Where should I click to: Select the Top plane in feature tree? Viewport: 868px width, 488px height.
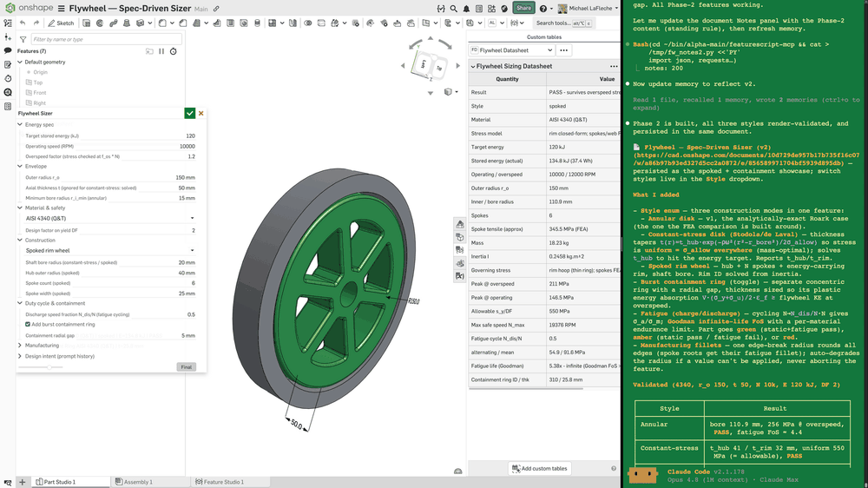(37, 82)
